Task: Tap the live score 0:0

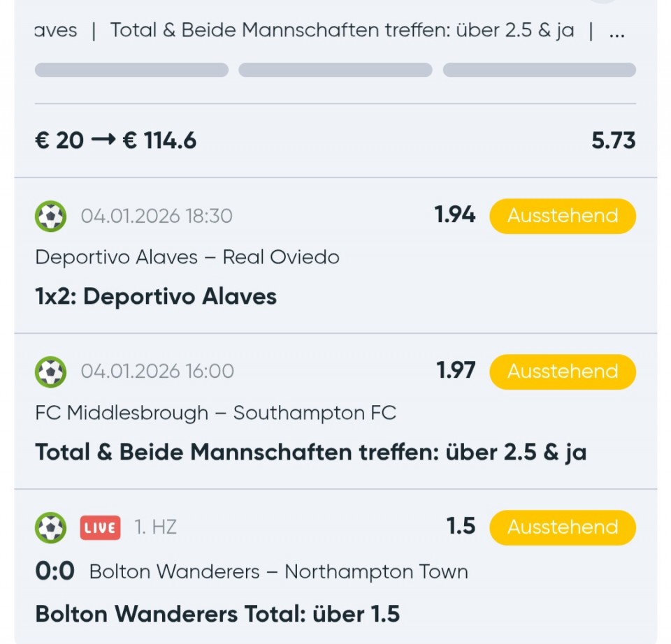Action: click(x=55, y=571)
